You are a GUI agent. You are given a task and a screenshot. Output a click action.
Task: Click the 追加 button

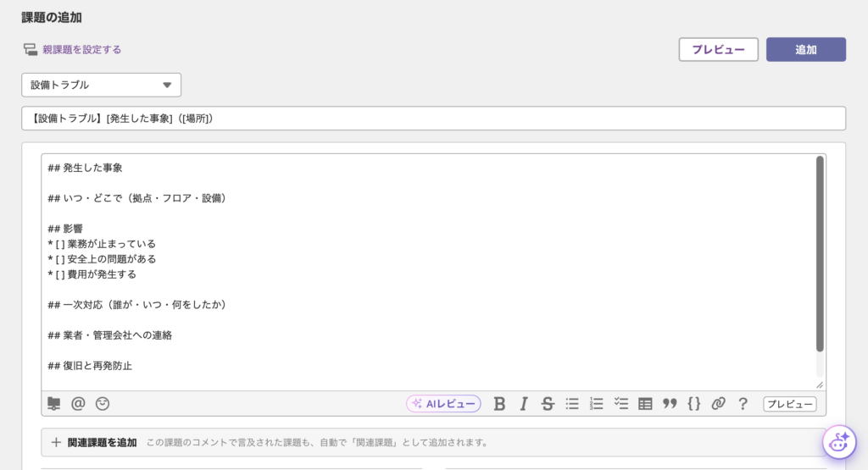(x=806, y=49)
